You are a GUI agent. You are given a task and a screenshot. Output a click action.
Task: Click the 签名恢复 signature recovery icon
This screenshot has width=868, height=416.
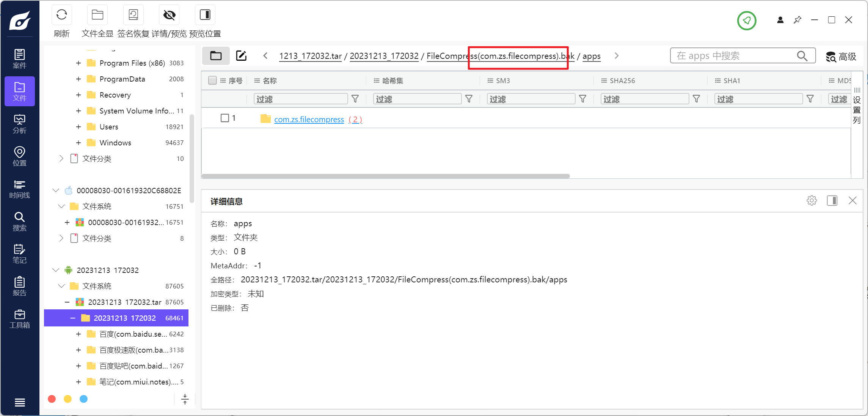tap(133, 15)
